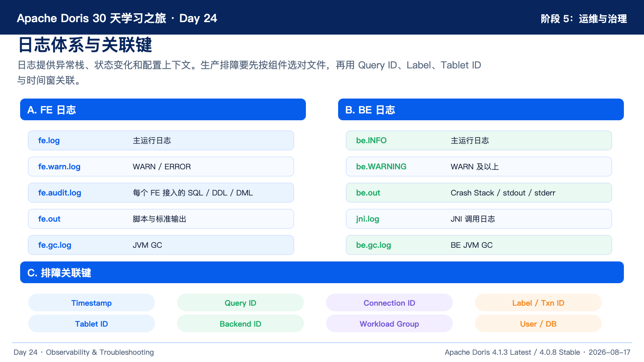Click the subtitle paragraph starting '日志提供异常栈'
This screenshot has width=644, height=362.
click(x=249, y=72)
